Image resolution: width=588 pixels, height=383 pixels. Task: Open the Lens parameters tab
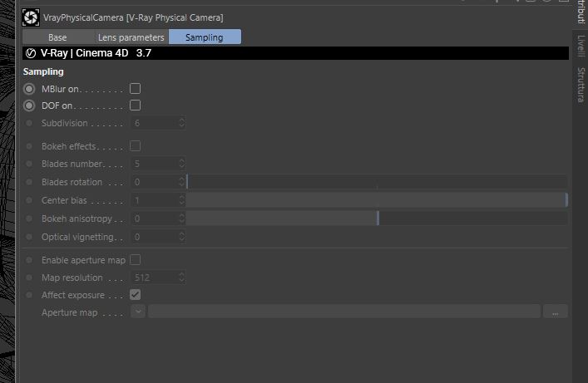131,37
